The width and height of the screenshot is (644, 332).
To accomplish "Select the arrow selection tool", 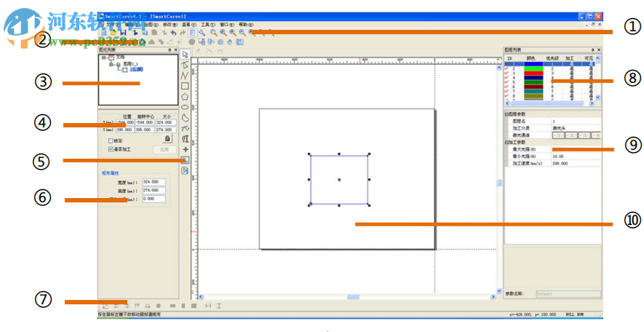I will click(186, 55).
